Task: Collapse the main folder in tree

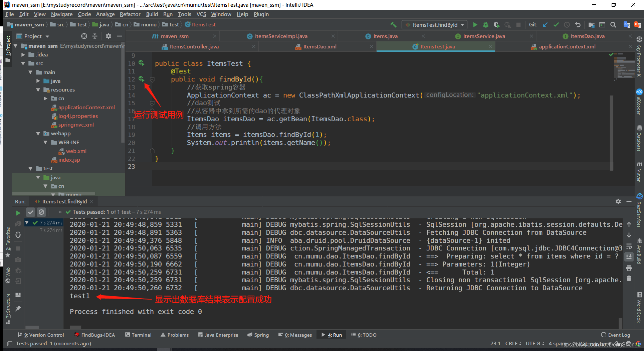Action: (x=31, y=72)
